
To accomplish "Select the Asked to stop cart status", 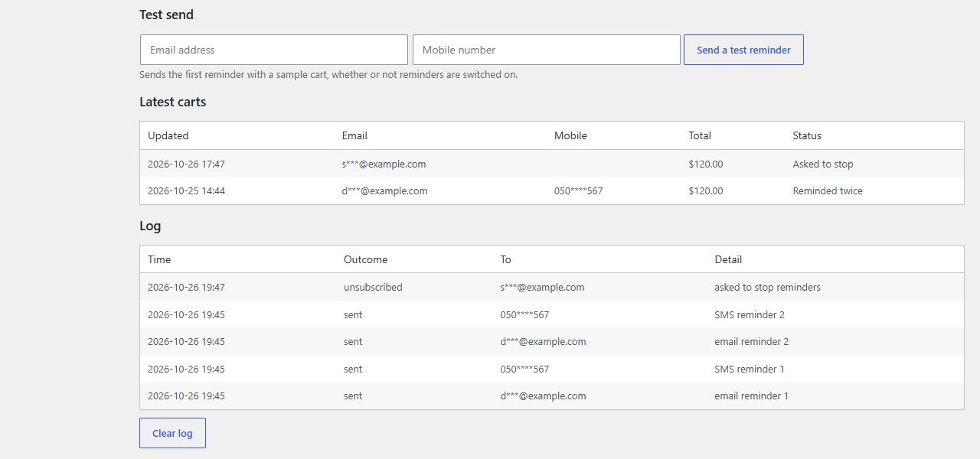I will coord(823,164).
